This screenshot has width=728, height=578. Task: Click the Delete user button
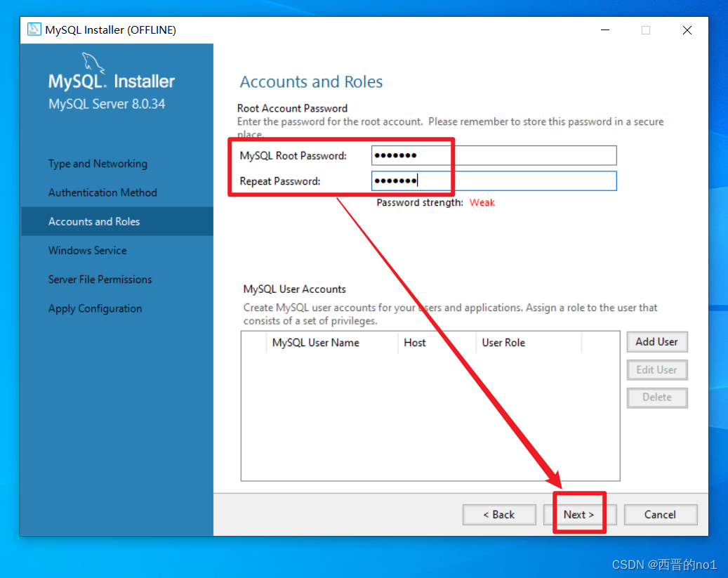[656, 398]
